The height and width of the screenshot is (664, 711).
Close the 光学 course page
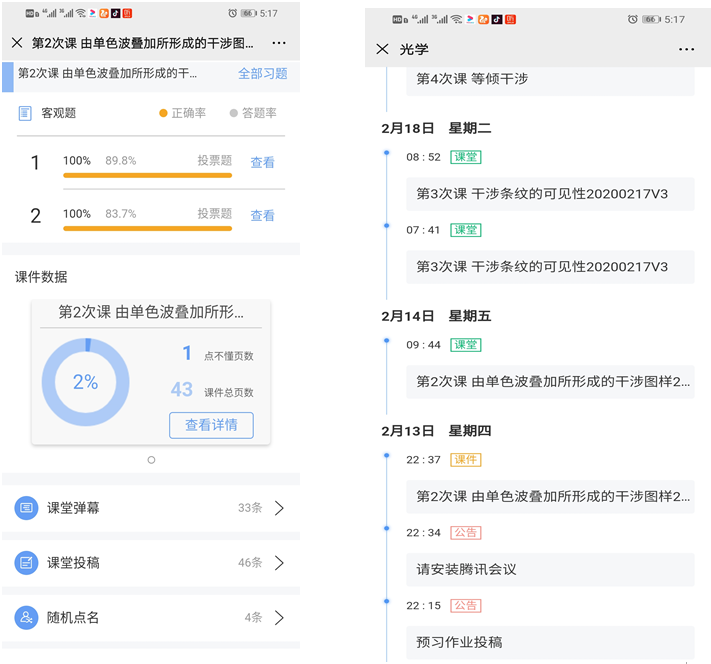[x=382, y=49]
